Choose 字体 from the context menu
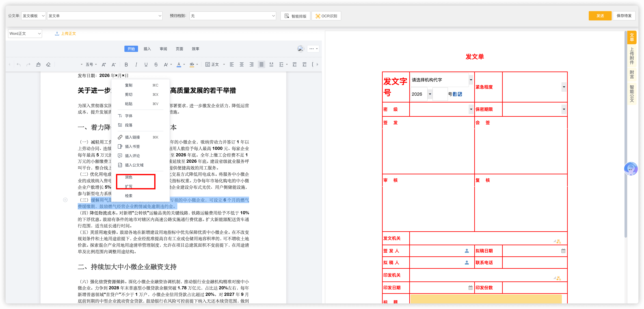 pos(140,116)
